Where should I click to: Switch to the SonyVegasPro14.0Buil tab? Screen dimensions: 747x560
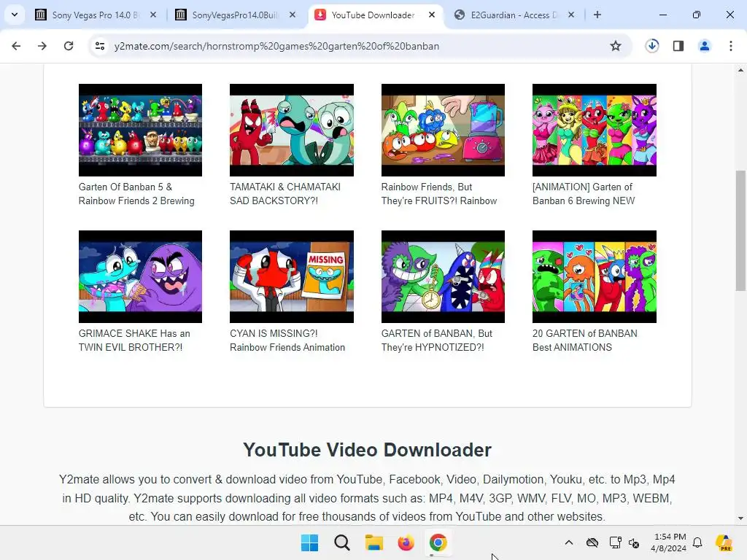point(235,15)
